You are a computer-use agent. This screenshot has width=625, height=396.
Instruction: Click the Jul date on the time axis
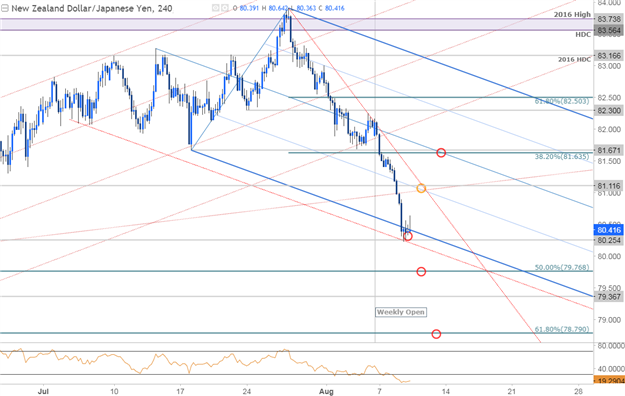pyautogui.click(x=43, y=391)
